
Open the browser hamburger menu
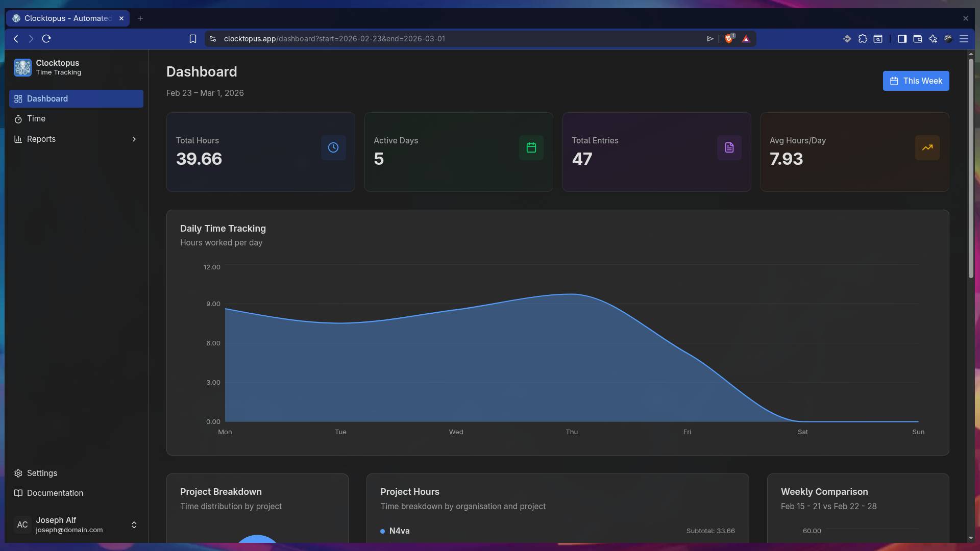click(964, 38)
